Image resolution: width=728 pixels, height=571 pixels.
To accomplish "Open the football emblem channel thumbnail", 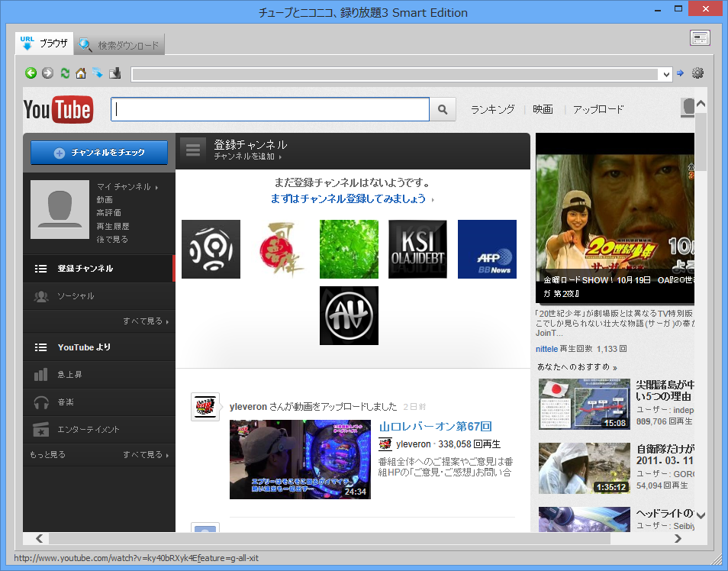I will coord(211,249).
